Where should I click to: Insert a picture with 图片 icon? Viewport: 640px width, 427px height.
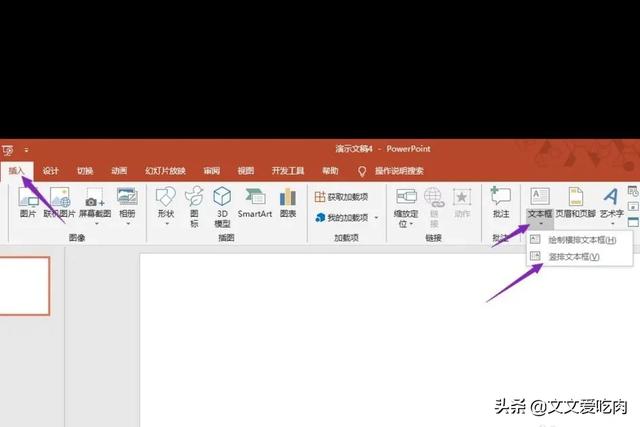pos(28,202)
